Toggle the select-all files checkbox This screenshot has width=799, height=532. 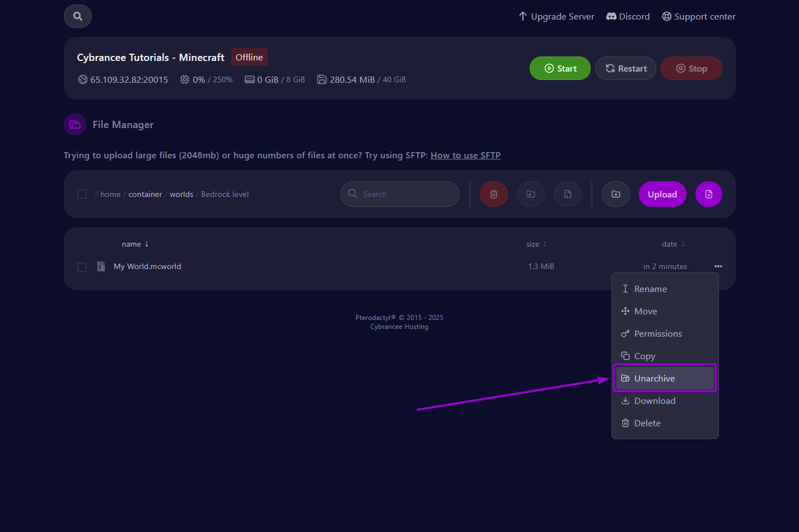[x=82, y=194]
